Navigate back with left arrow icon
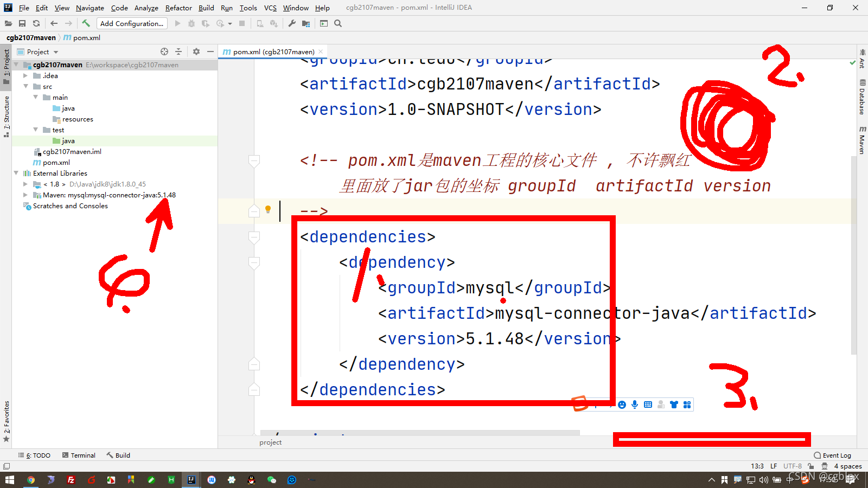The image size is (868, 488). coord(54,23)
